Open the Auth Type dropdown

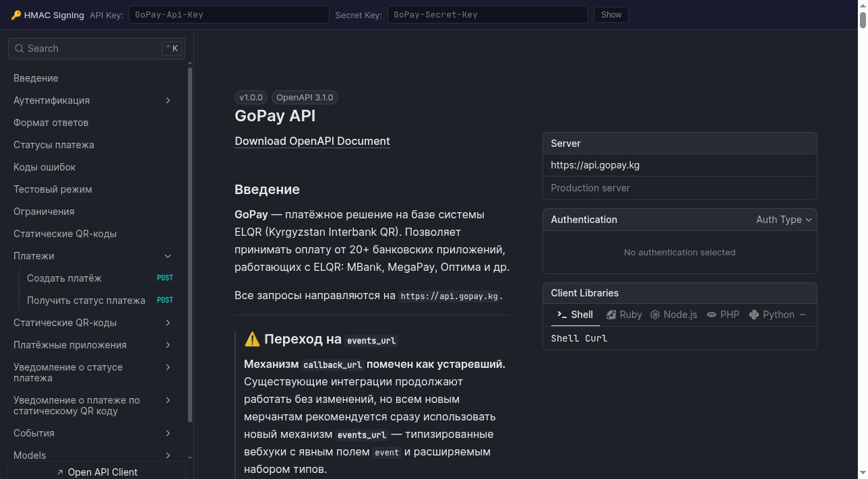784,220
